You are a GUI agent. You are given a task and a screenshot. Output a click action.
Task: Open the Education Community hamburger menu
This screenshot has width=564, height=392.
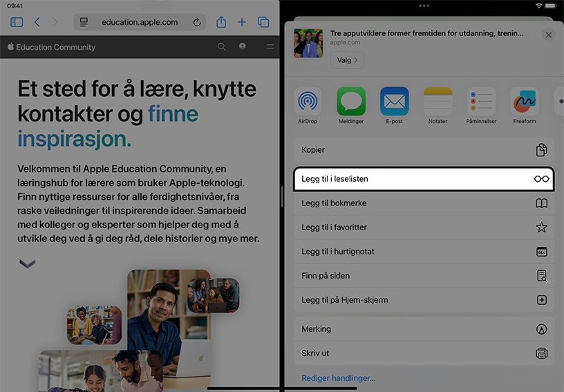[270, 47]
